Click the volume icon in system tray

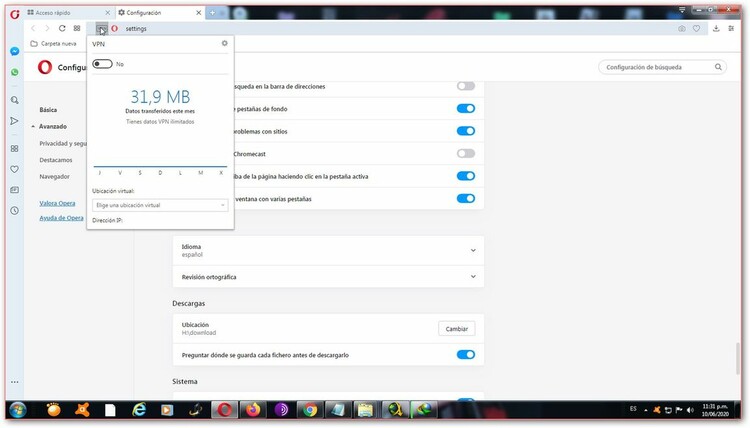point(690,410)
